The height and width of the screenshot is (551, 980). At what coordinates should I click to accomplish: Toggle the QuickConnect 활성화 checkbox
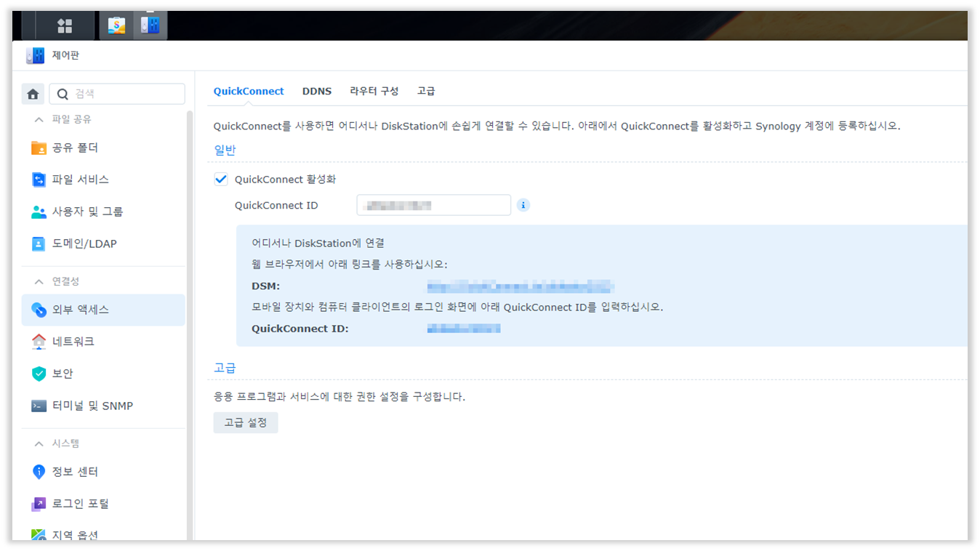point(221,179)
